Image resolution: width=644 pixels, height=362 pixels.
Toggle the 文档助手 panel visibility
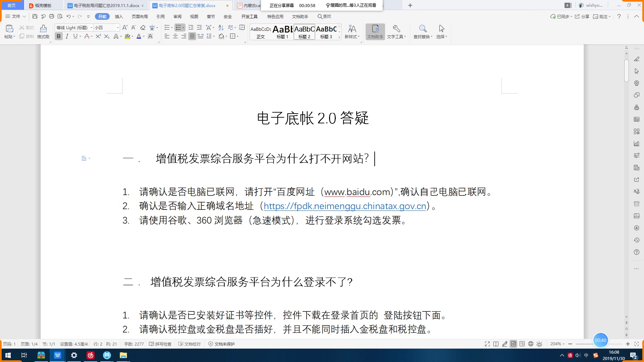click(x=375, y=32)
